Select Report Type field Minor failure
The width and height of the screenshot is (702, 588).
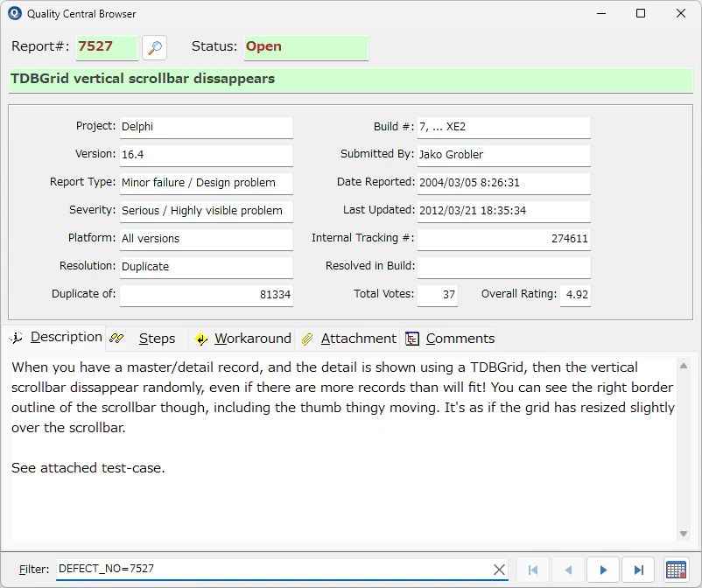click(207, 183)
